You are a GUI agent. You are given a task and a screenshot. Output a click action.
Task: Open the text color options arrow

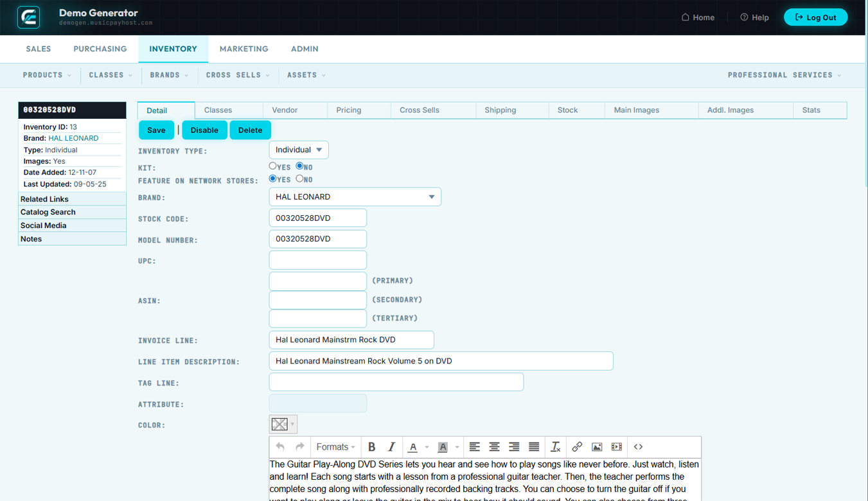(427, 448)
